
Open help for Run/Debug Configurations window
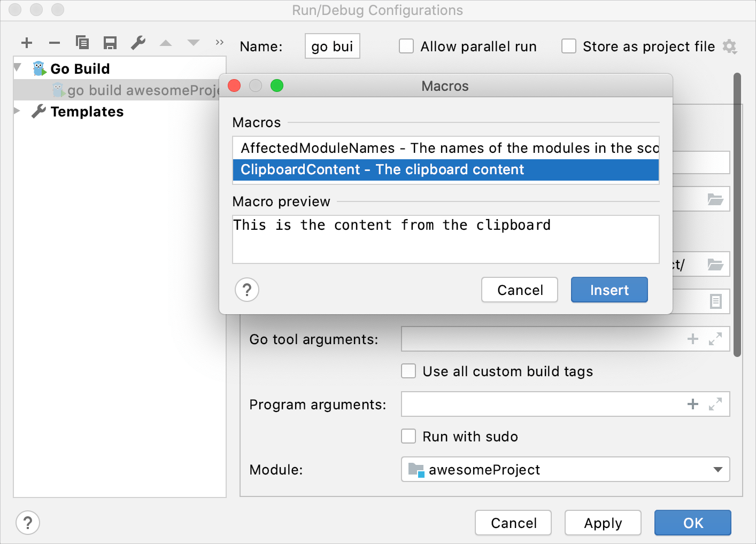click(28, 523)
